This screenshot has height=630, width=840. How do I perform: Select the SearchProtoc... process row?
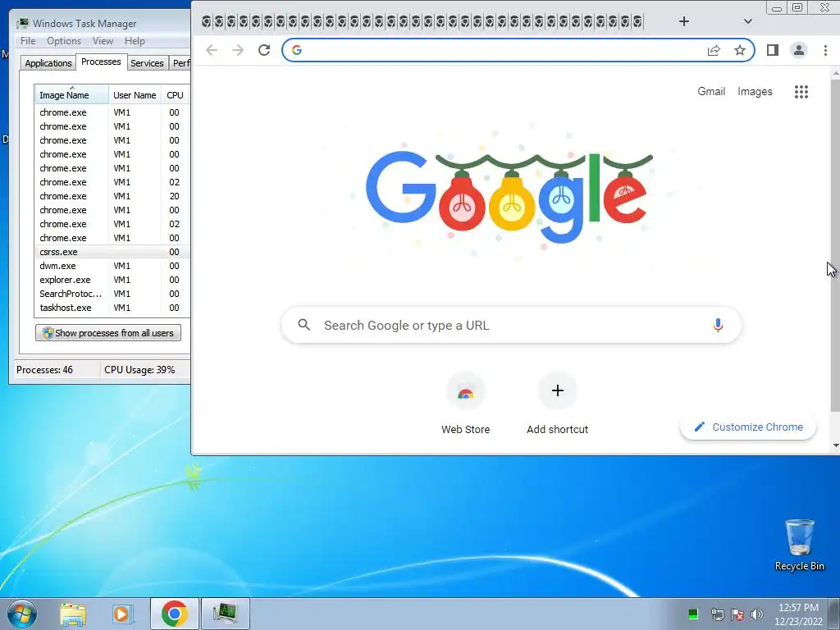coord(112,294)
